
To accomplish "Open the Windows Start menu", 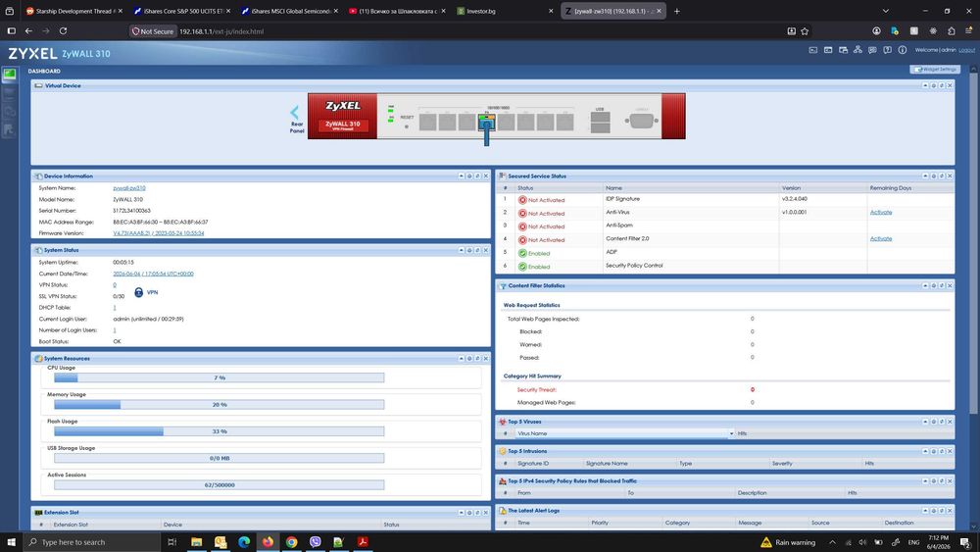I will 11,542.
